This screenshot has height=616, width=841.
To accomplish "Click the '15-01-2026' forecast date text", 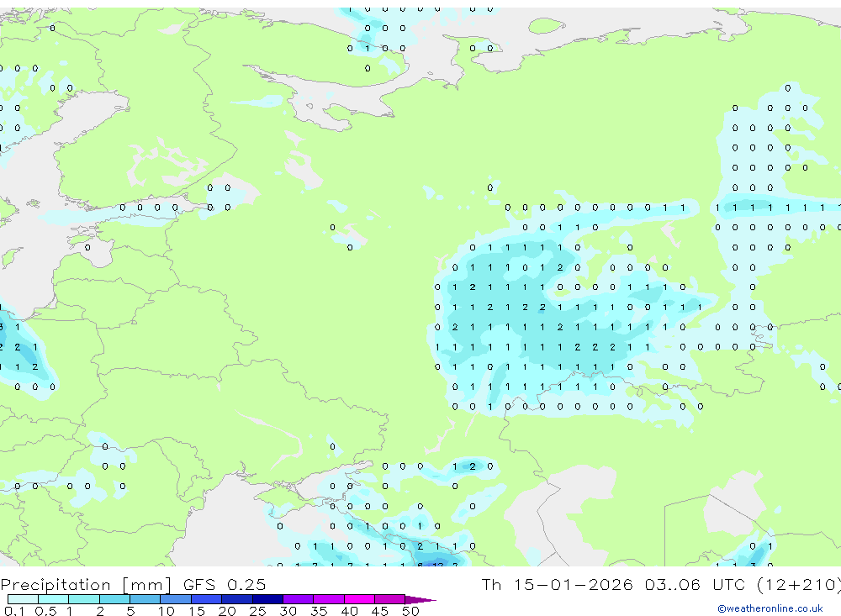I will (x=573, y=584).
